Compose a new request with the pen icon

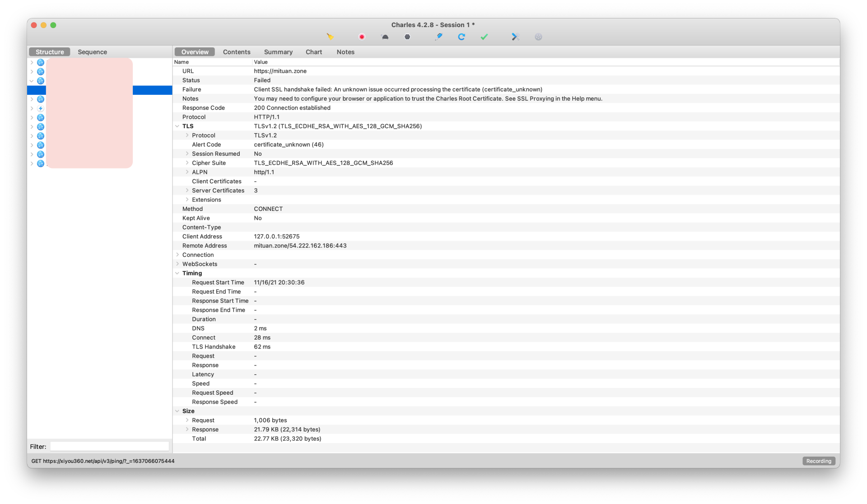(438, 37)
